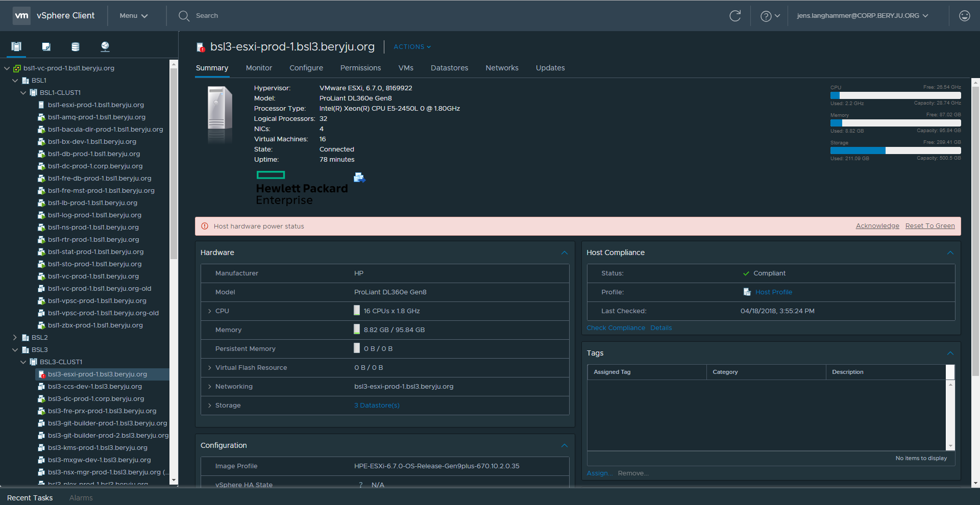Switch to the Updates tab
980x505 pixels.
(550, 68)
